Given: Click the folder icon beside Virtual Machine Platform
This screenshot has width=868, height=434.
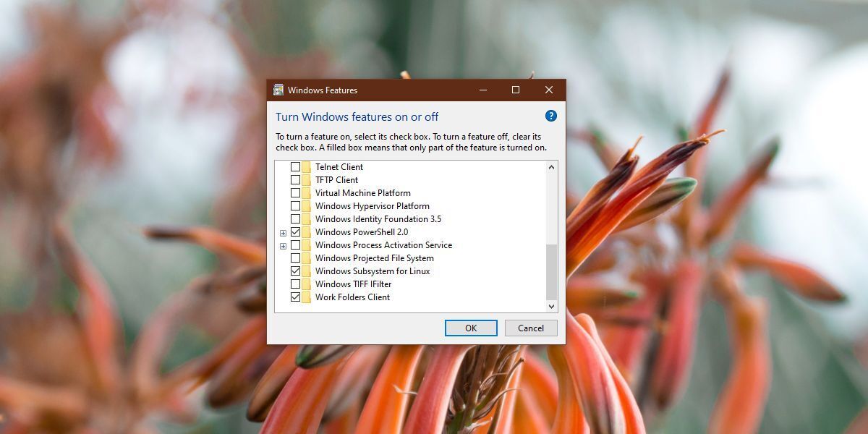Looking at the screenshot, I should pyautogui.click(x=306, y=192).
